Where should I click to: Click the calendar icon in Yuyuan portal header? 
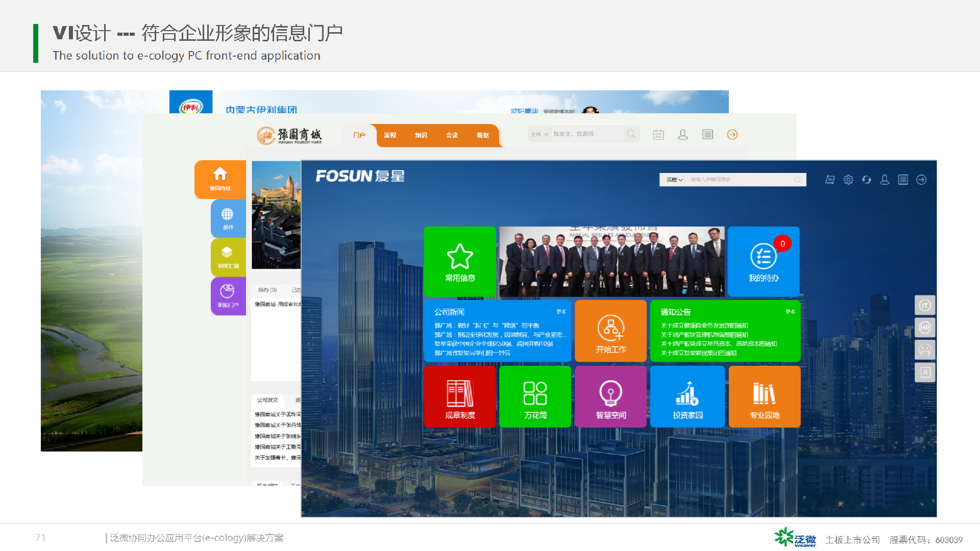[658, 135]
